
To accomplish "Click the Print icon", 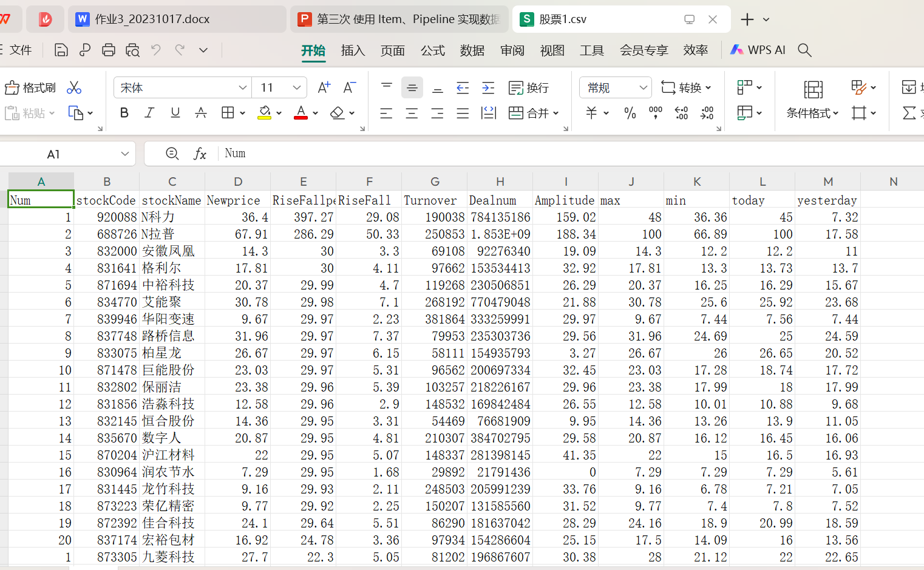I will [109, 50].
